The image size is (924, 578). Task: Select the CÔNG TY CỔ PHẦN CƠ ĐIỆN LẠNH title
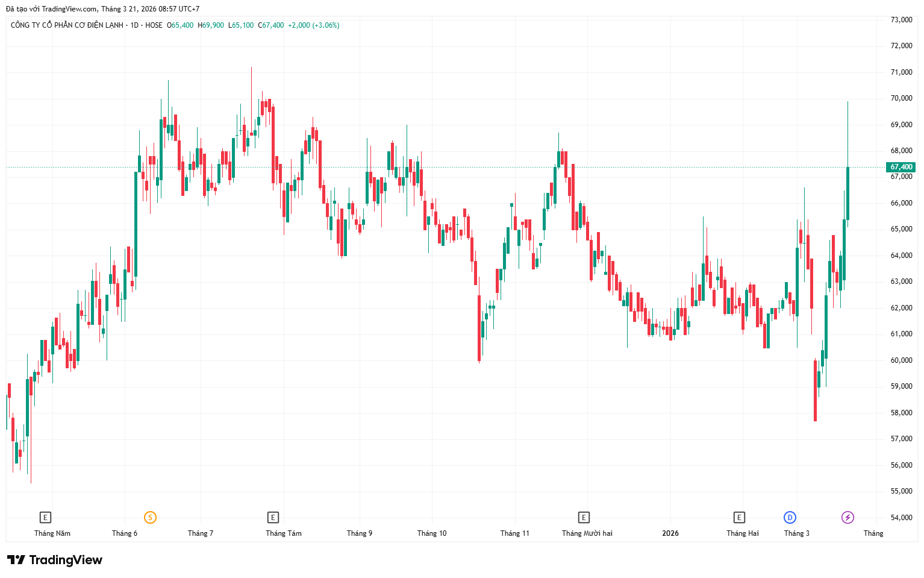point(67,25)
